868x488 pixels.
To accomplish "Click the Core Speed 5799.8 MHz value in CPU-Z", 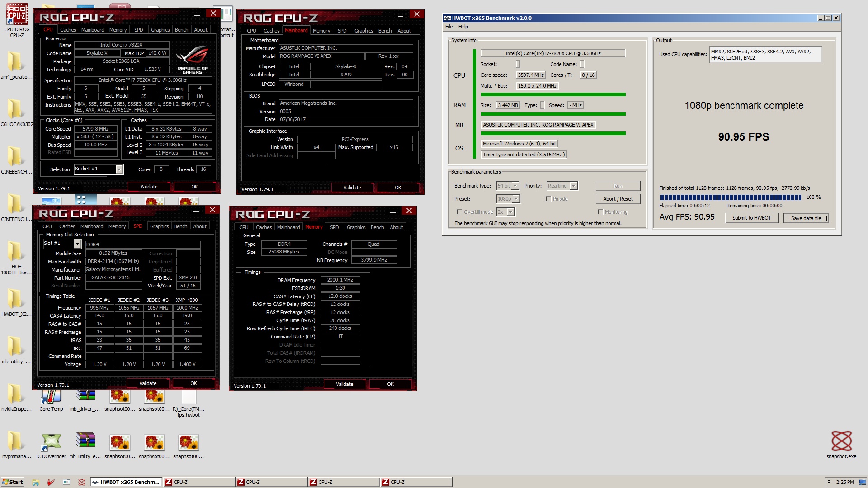I will click(95, 129).
